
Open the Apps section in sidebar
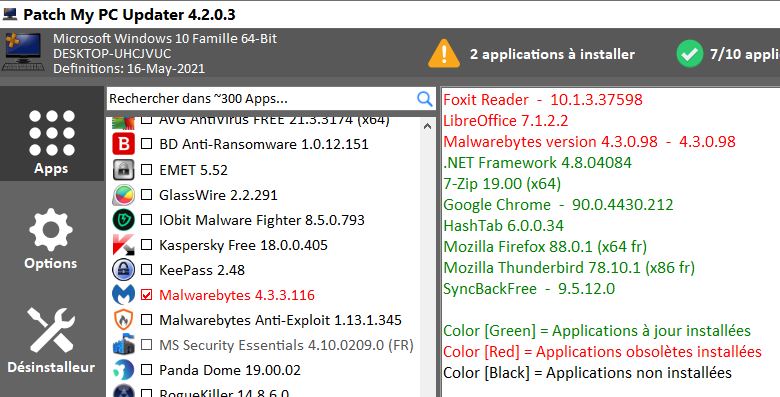click(51, 134)
